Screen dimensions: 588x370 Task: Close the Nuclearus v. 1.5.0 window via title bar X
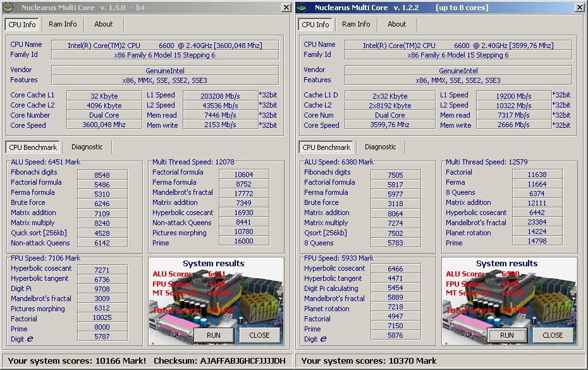[x=286, y=7]
